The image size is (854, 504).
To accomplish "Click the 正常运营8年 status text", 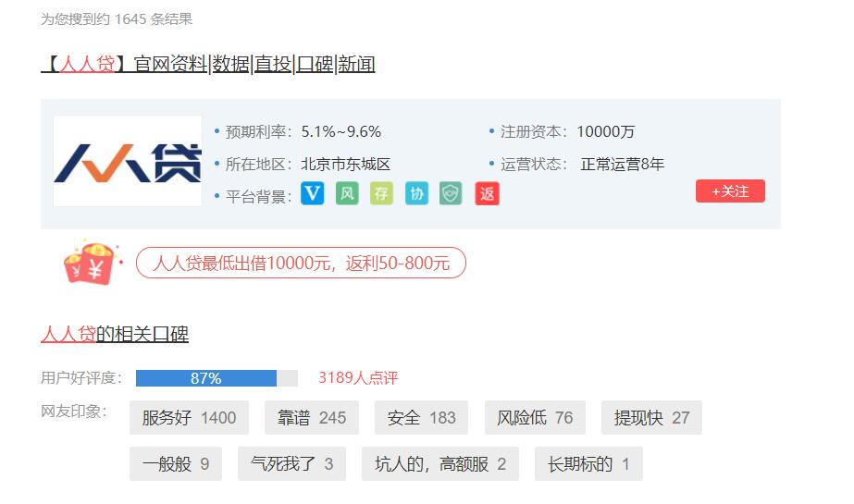I will (622, 165).
